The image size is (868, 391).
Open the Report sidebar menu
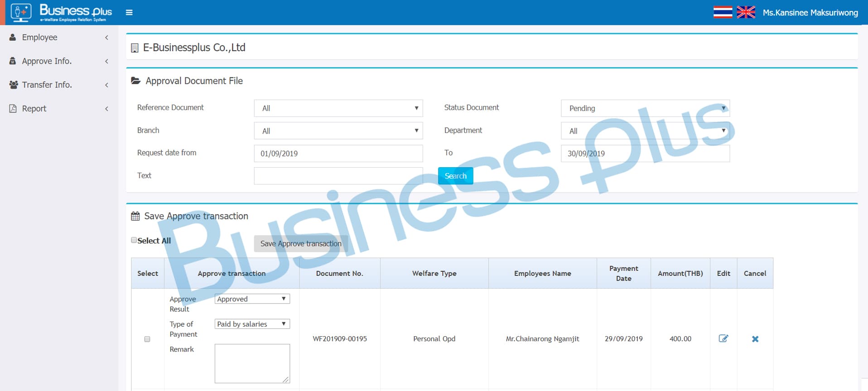click(x=59, y=108)
